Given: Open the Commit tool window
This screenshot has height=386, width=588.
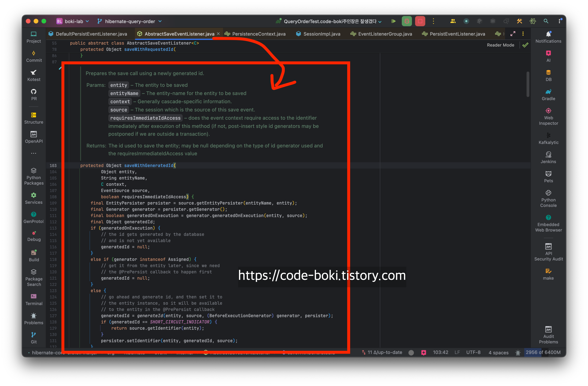Looking at the screenshot, I should (x=34, y=56).
